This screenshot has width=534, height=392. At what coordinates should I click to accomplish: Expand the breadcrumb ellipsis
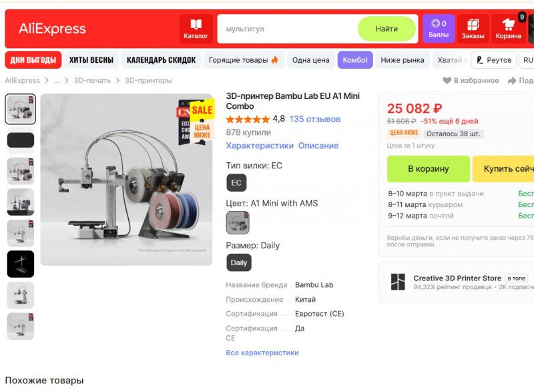[x=57, y=81]
